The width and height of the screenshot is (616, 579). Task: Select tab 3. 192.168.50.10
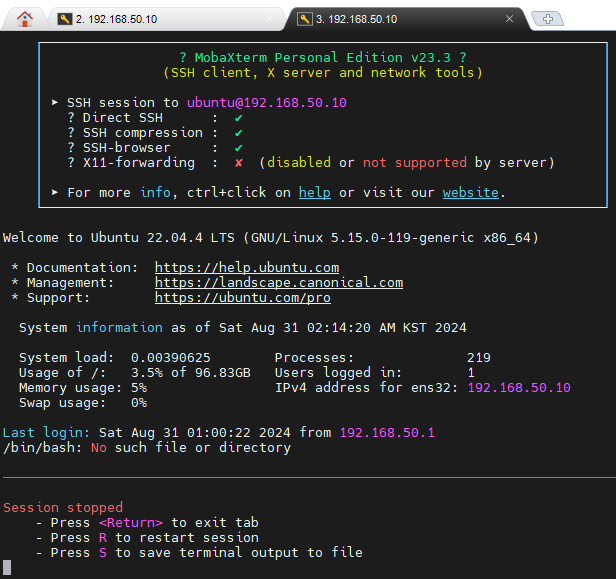(x=407, y=19)
